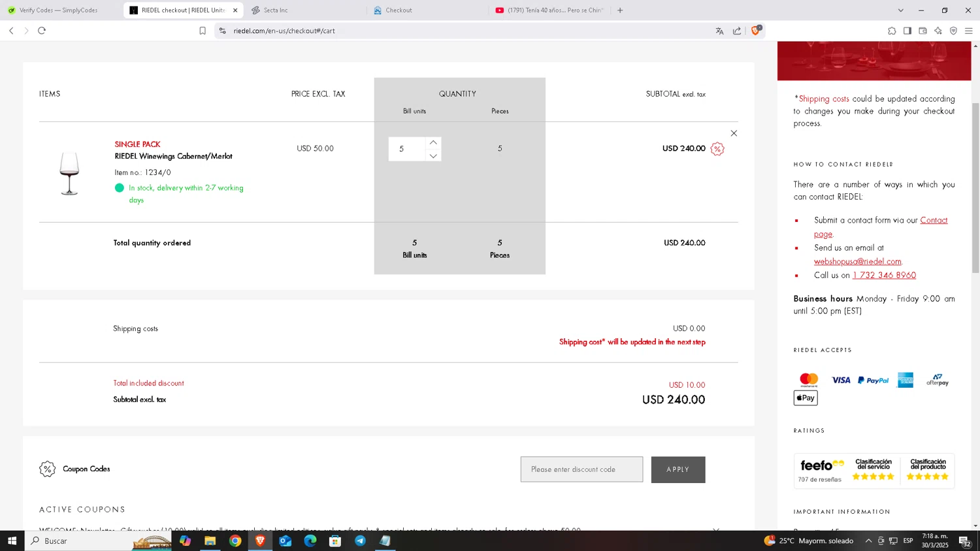Open the weather widget 25°C Mayorm. soleado

click(x=809, y=541)
